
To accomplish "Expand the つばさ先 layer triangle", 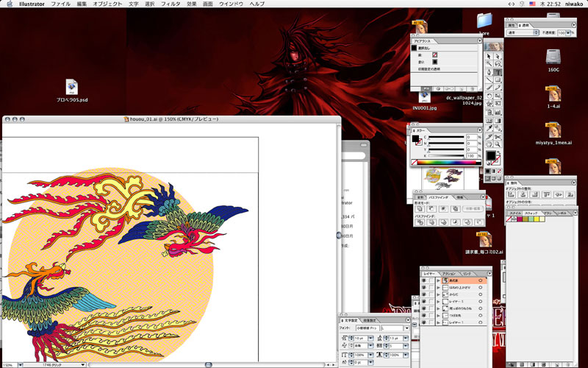I will click(x=438, y=316).
